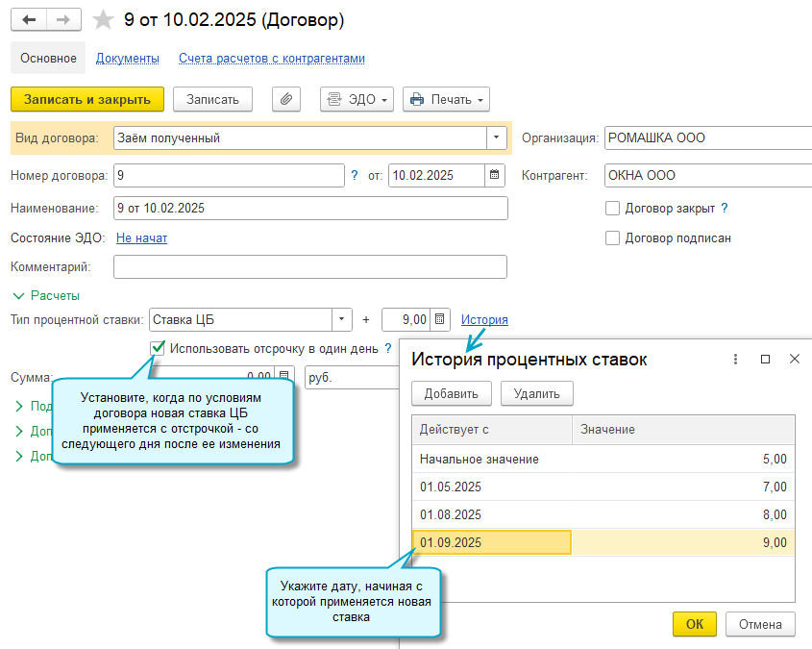The image size is (812, 649).
Task: Open the "Вид договора" dropdown list
Action: [x=496, y=137]
